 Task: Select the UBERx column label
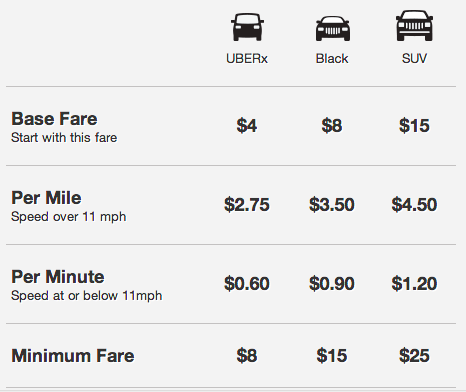[247, 59]
